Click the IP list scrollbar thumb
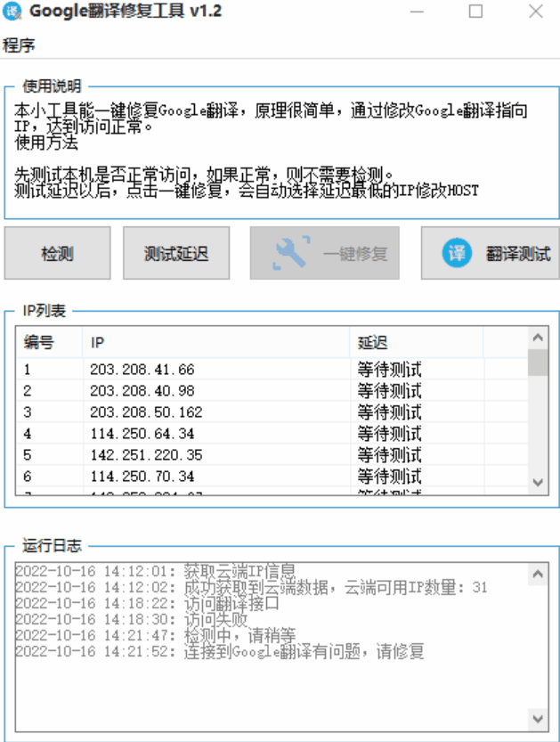Image resolution: width=560 pixels, height=742 pixels. (x=538, y=363)
